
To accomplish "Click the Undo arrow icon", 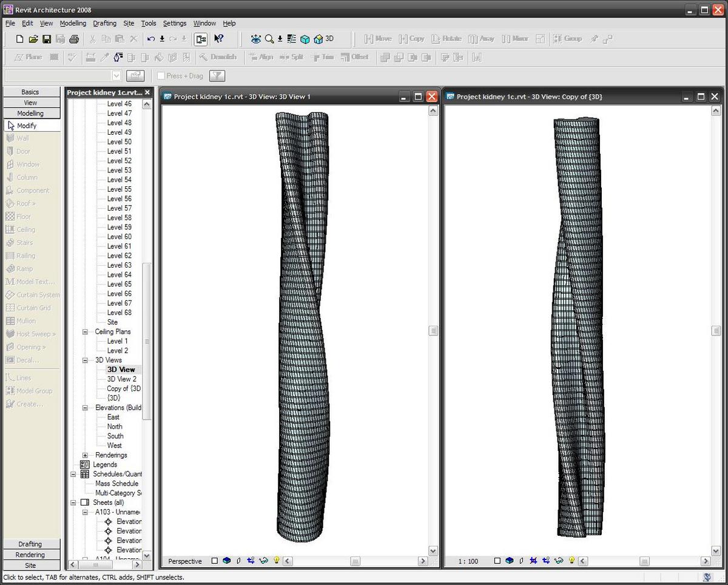I will pos(150,39).
